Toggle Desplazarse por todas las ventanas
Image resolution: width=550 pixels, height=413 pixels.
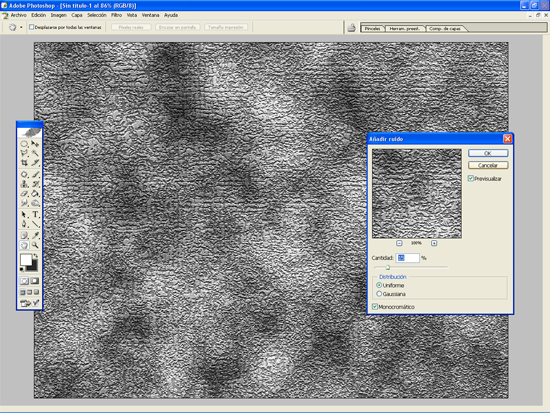(x=65, y=27)
